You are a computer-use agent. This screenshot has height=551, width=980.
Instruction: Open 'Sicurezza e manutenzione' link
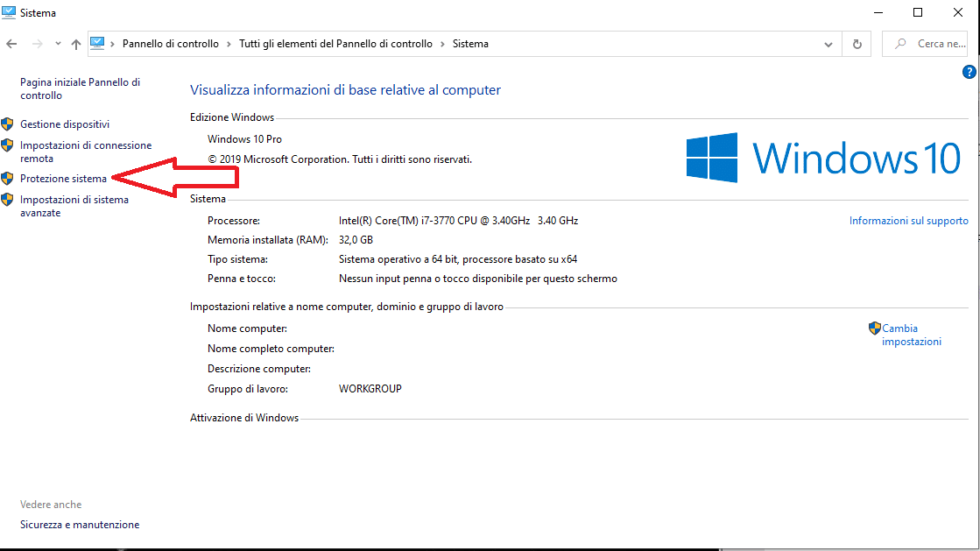coord(80,525)
